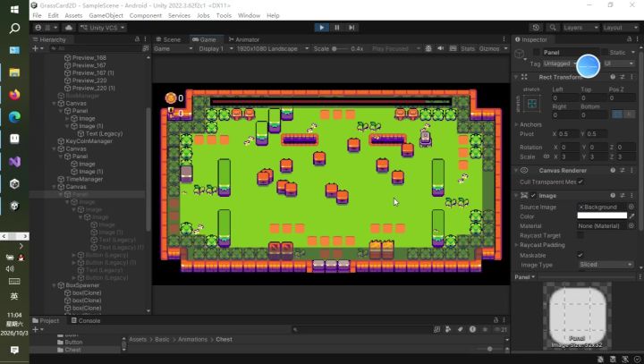This screenshot has height=364, width=644.
Task: Switch to the Scene tab
Action: point(168,39)
